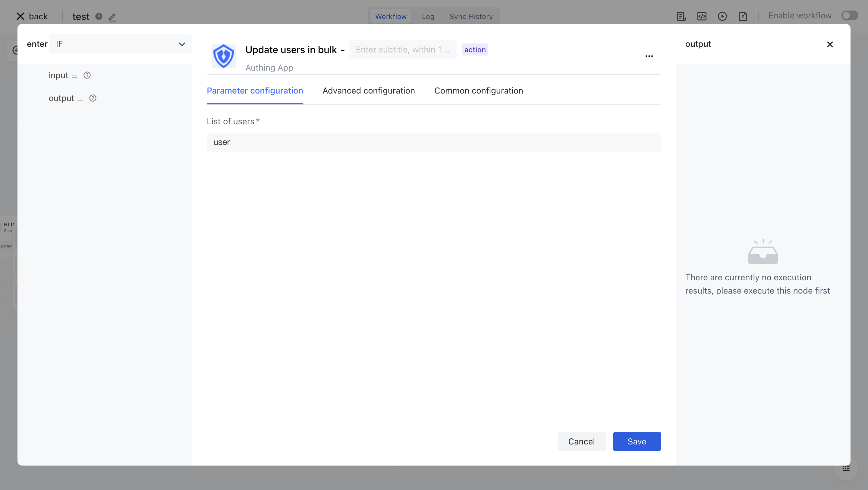Screen dimensions: 868x490
Task: Click the subtitle input field
Action: click(403, 49)
